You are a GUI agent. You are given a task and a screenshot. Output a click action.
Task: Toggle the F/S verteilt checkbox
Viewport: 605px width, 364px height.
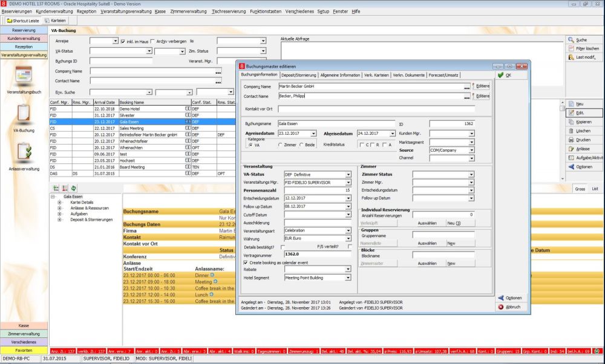coord(350,247)
